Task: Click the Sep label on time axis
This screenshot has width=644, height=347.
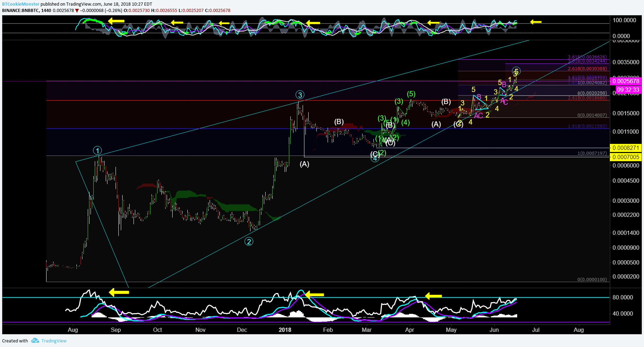Action: click(116, 330)
